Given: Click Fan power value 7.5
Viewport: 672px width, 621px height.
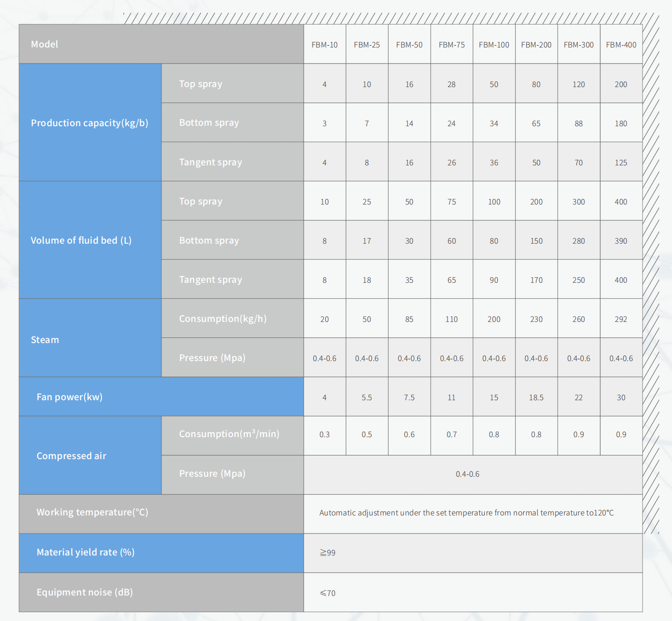Looking at the screenshot, I should coord(409,397).
